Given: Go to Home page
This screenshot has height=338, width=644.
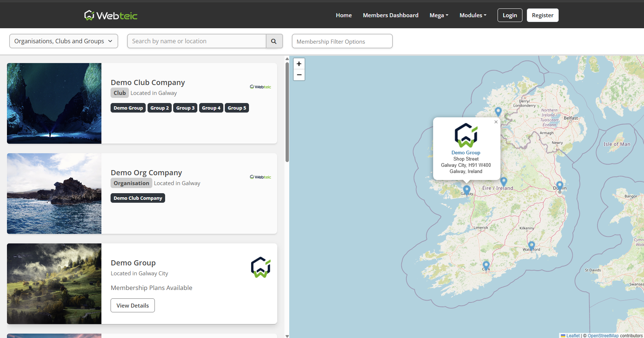Looking at the screenshot, I should point(344,15).
